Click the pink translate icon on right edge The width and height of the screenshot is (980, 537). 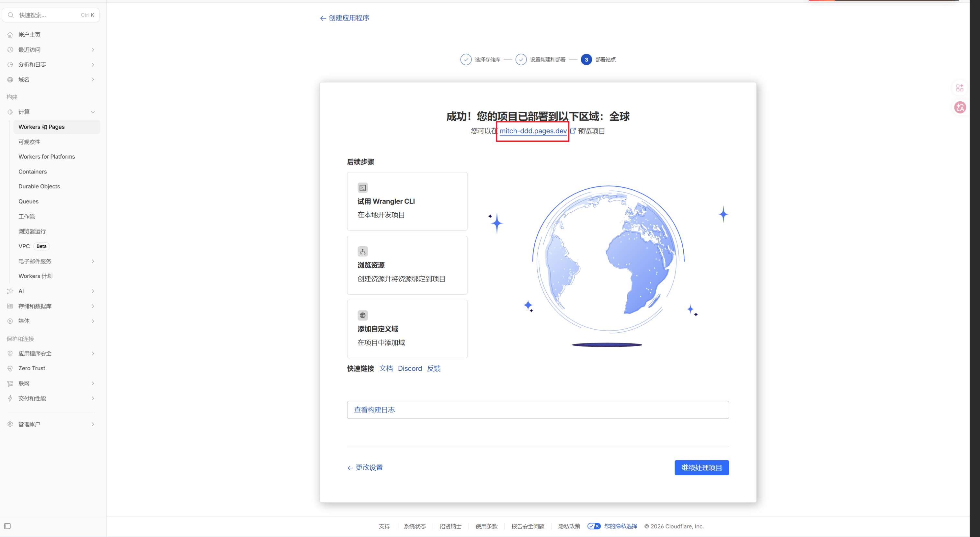point(960,108)
